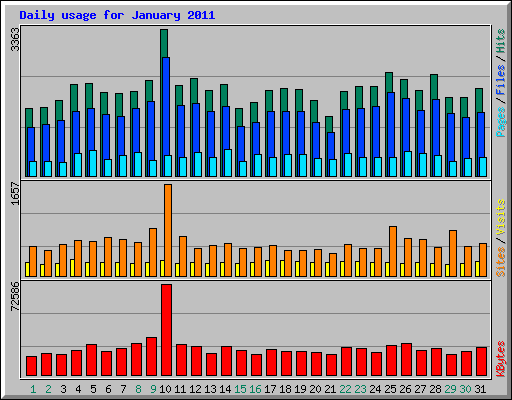Click day 8 on the x-axis
Viewport: 512px width, 400px height.
pos(138,389)
